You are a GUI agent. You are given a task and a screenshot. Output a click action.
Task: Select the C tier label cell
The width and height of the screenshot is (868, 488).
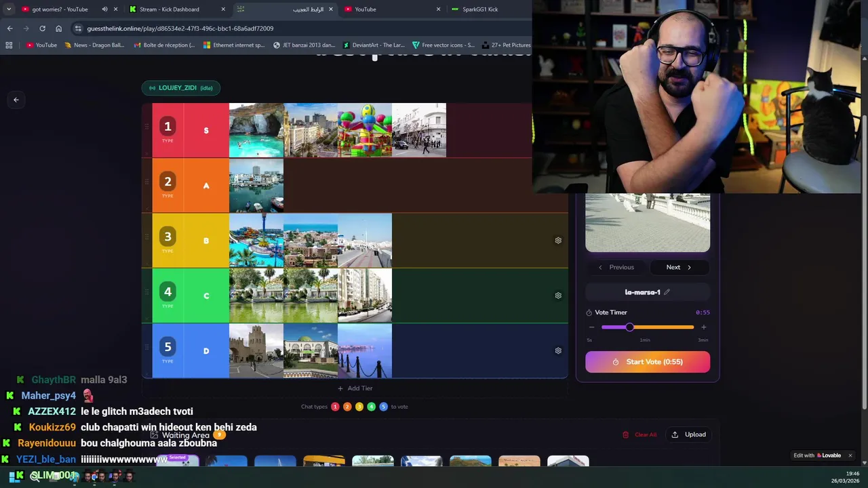206,296
